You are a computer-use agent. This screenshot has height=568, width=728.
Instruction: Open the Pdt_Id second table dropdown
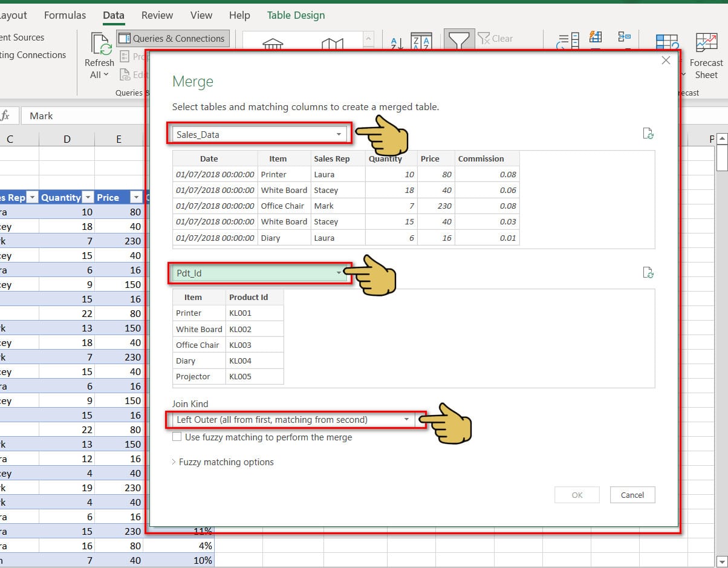click(x=339, y=273)
